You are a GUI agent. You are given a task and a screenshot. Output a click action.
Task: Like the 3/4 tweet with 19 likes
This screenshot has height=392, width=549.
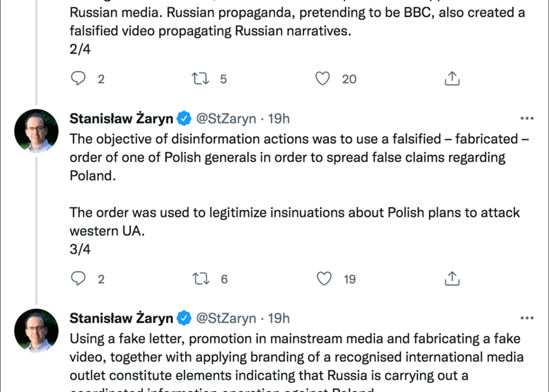324,278
